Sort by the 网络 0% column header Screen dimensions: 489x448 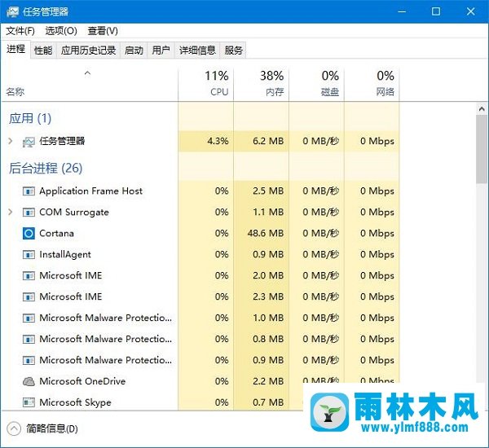pyautogui.click(x=372, y=84)
